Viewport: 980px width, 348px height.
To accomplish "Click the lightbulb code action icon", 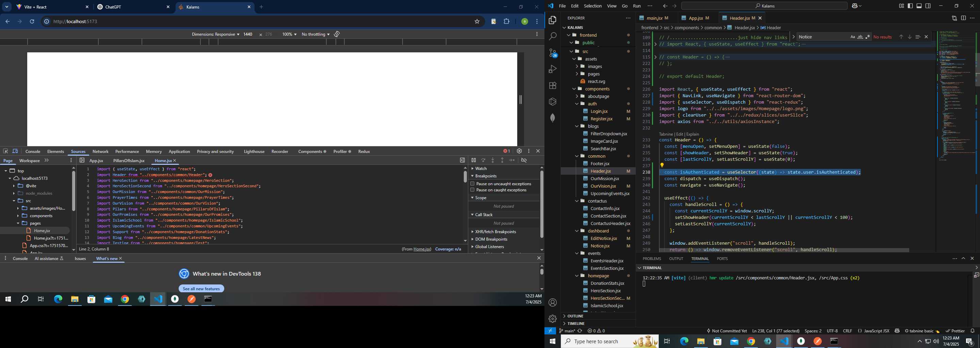I will click(662, 165).
